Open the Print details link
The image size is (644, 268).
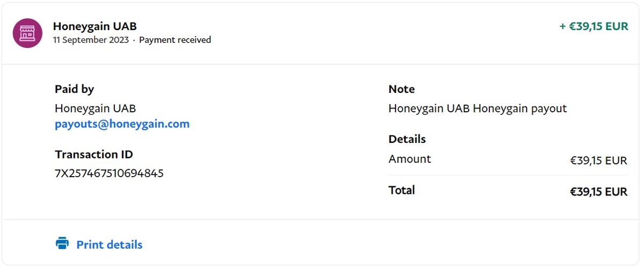109,245
